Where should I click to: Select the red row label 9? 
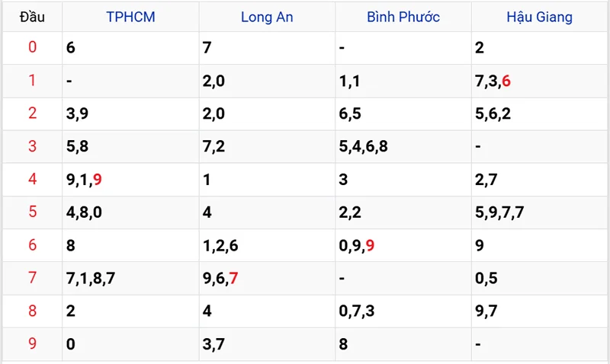[32, 343]
